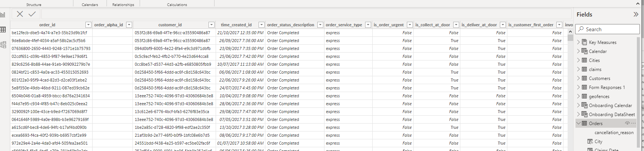This screenshot has height=151, width=644.
Task: Expand the Customers table chevron
Action: tap(579, 78)
